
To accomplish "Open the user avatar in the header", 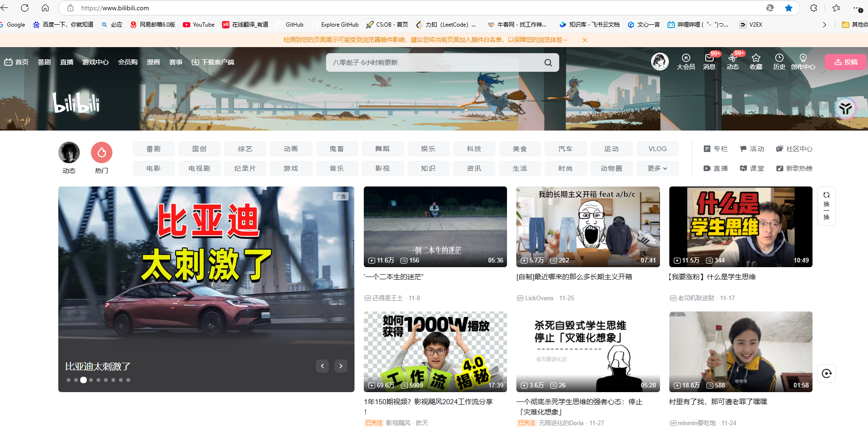I will 660,62.
